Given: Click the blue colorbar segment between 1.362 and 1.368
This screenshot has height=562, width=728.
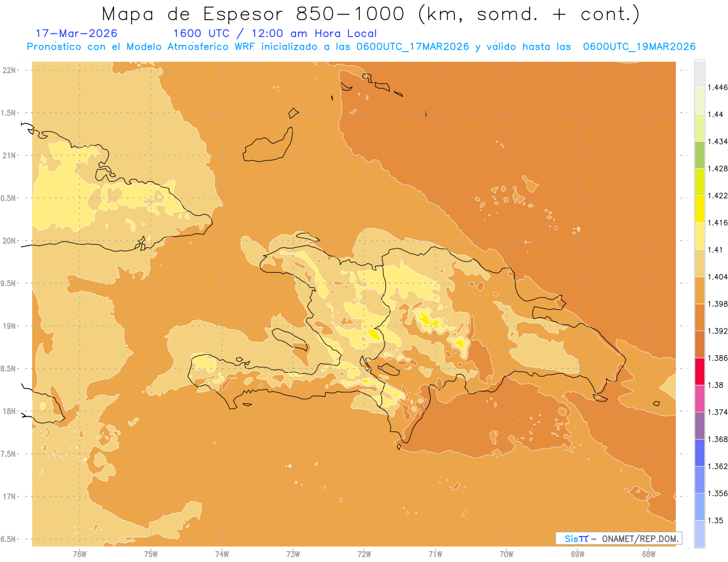Looking at the screenshot, I should [699, 452].
